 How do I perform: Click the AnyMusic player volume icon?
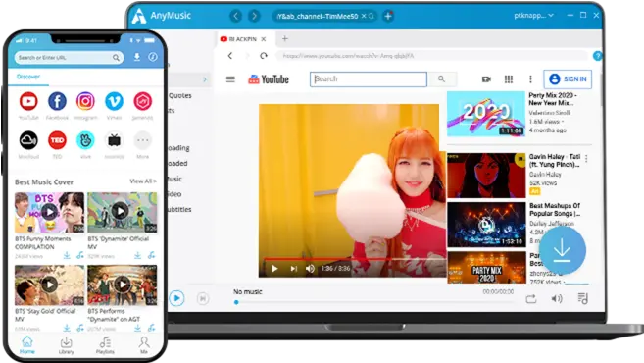(557, 299)
